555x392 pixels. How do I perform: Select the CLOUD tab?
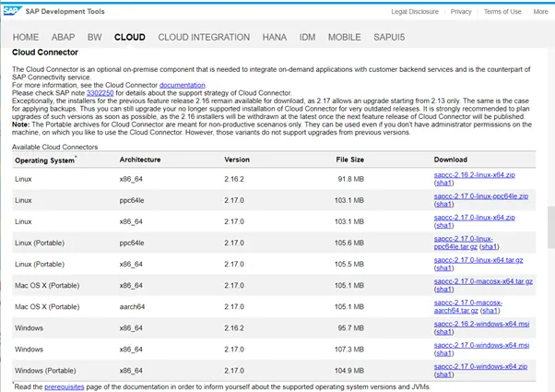[130, 37]
